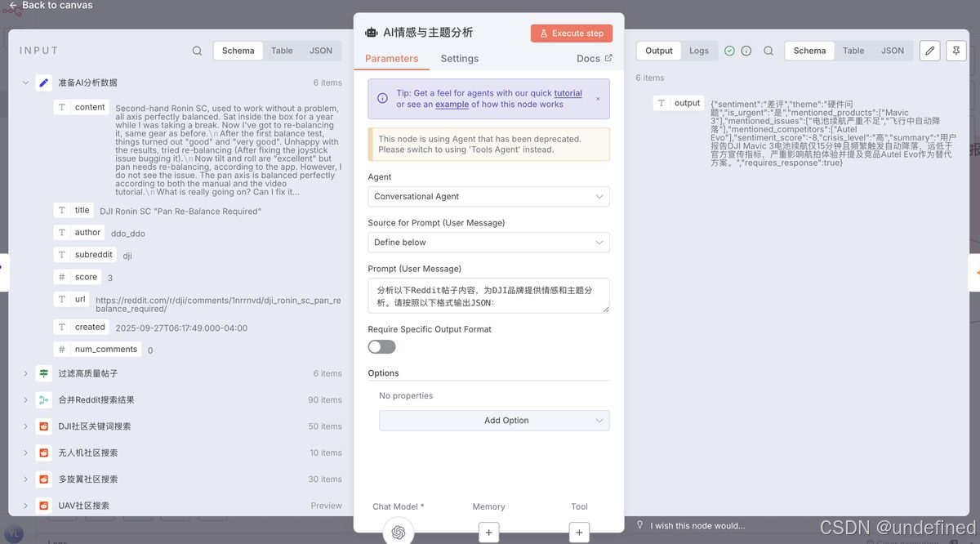
Task: Click the search magnifier in the INPUT panel
Action: (x=196, y=50)
